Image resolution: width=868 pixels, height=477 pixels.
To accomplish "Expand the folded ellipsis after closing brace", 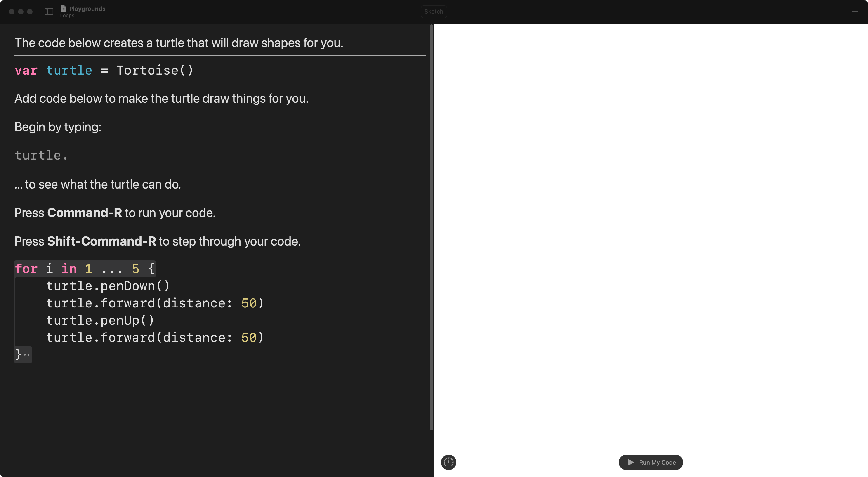I will pos(27,355).
